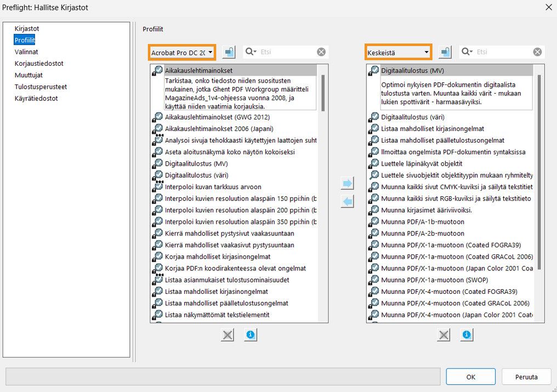Screen dimensions: 557x392
Task: Select Interpoloi kuvan tarkkuus arvoon
Action: [213, 187]
